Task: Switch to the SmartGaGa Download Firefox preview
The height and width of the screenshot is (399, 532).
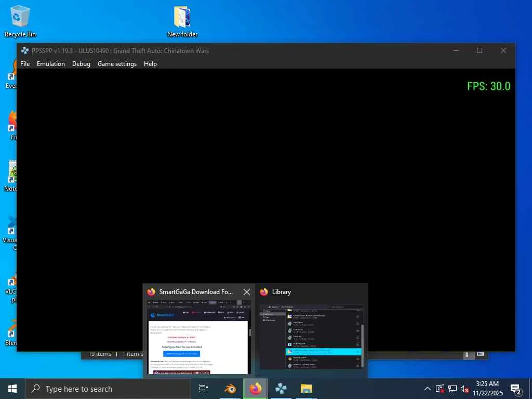Action: pyautogui.click(x=199, y=331)
